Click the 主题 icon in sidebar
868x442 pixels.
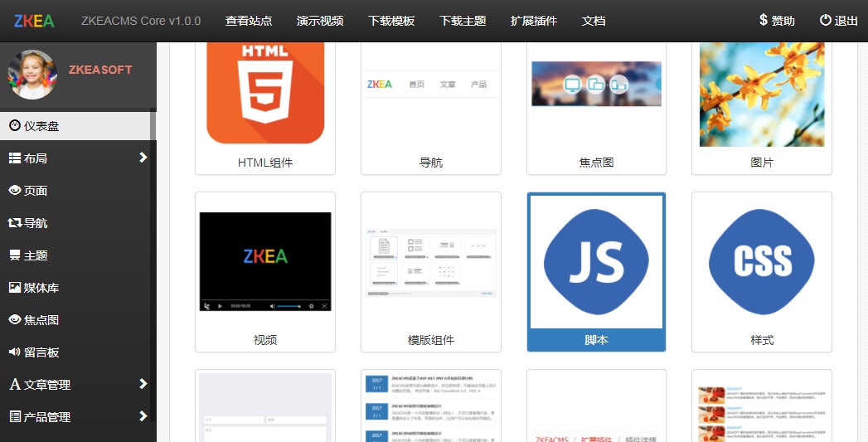(x=15, y=255)
